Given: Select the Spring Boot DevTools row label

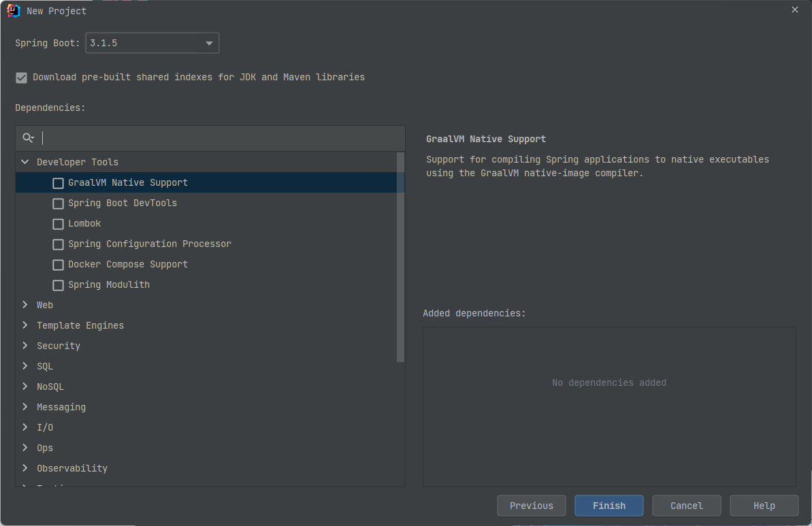Looking at the screenshot, I should coord(123,203).
